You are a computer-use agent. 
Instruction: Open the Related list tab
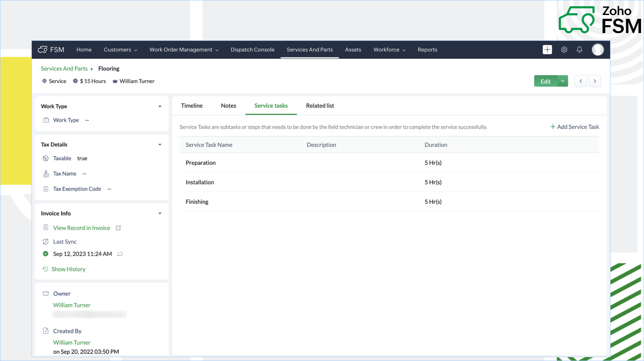(320, 106)
